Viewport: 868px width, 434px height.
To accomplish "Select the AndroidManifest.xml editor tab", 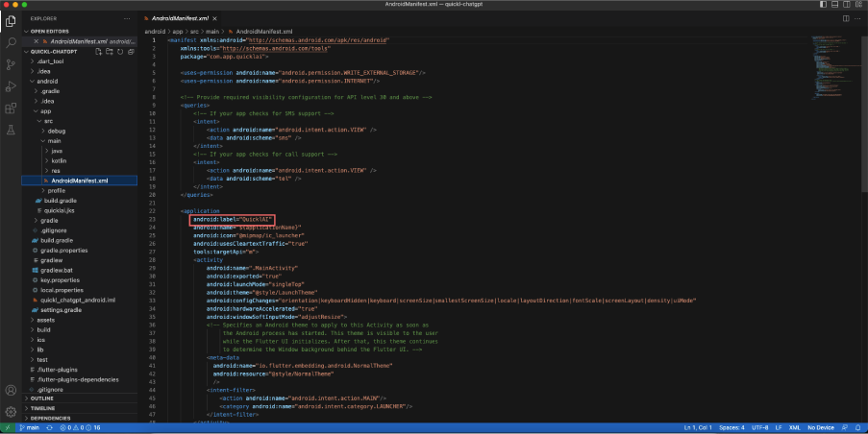I will pos(180,18).
